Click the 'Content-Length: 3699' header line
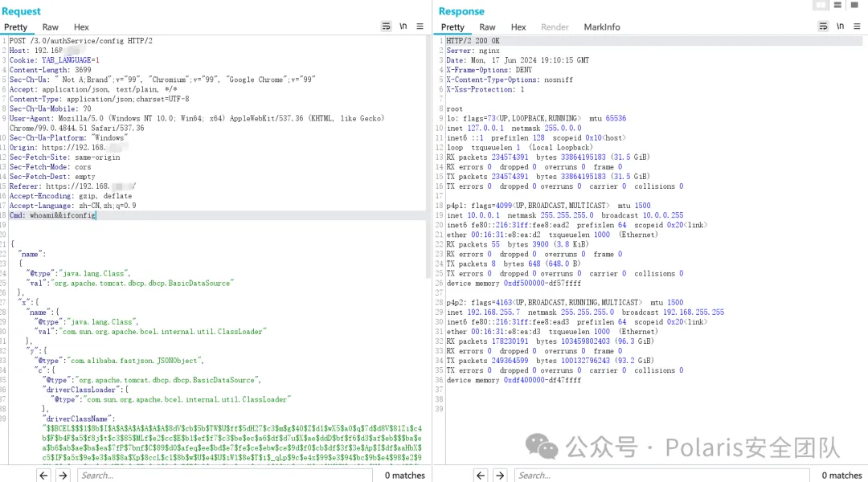868x482 pixels. pyautogui.click(x=50, y=70)
